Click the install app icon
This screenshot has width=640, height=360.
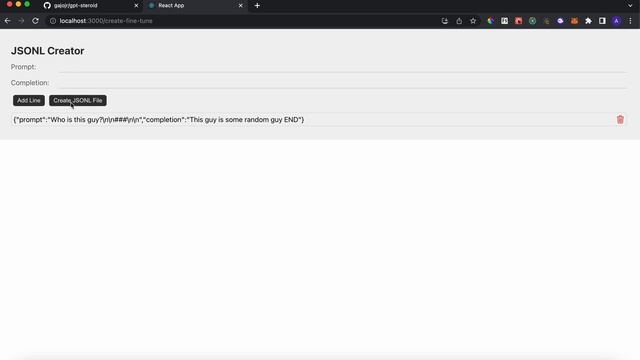[445, 21]
